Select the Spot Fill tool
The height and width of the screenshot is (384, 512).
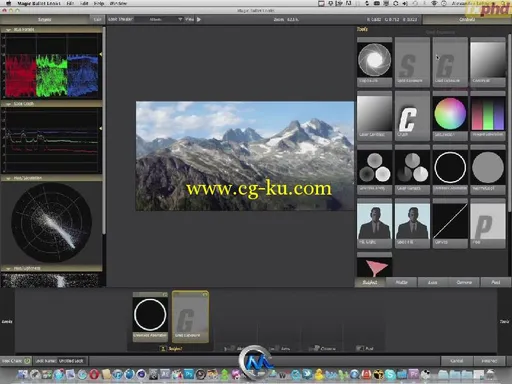click(412, 223)
